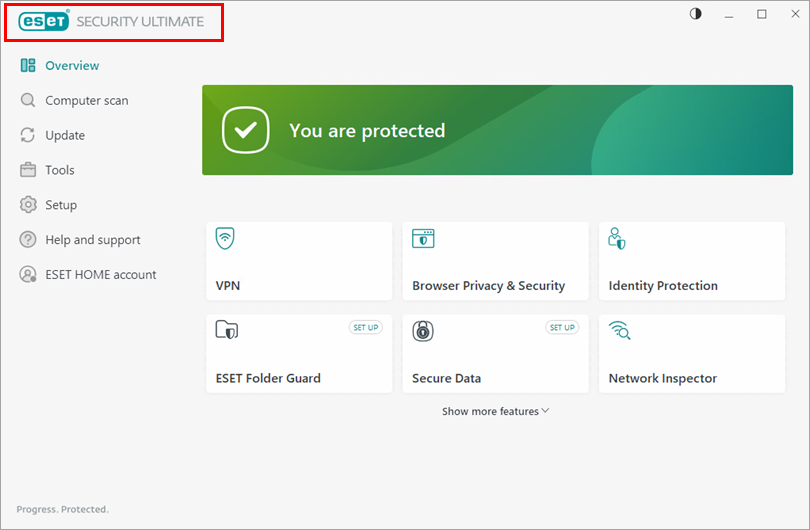Open the Tools menu item
This screenshot has height=530, width=810.
[59, 170]
